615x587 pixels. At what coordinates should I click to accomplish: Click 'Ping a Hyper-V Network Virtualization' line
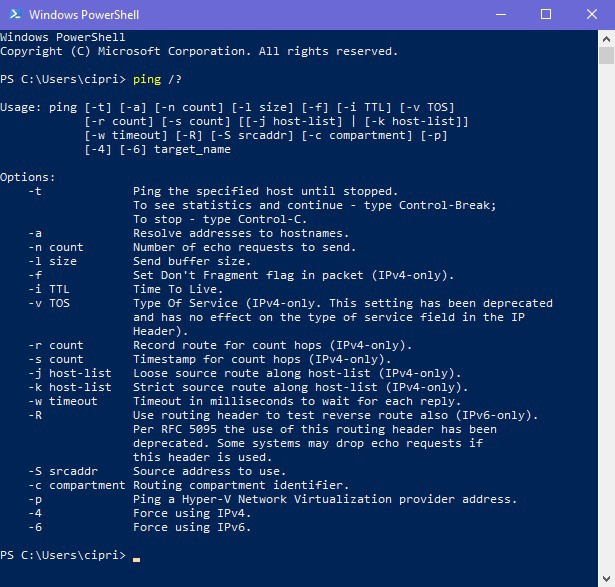coord(325,499)
